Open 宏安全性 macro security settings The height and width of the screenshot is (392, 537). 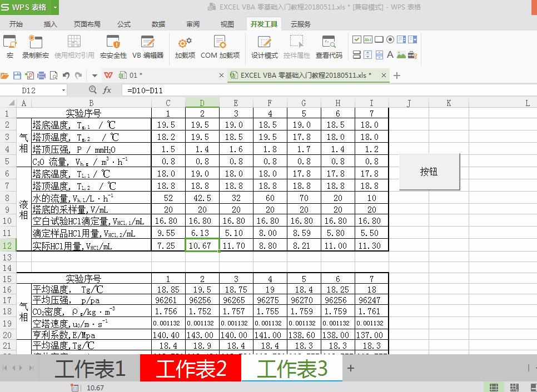(113, 47)
